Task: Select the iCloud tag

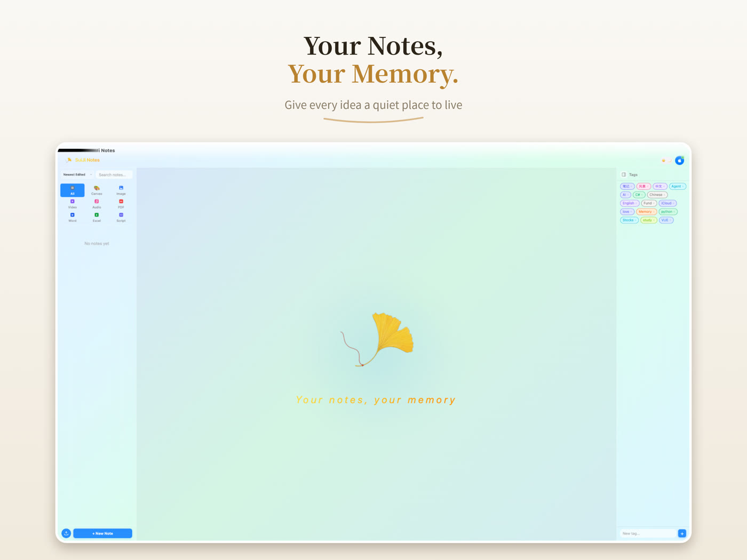Action: pos(667,203)
